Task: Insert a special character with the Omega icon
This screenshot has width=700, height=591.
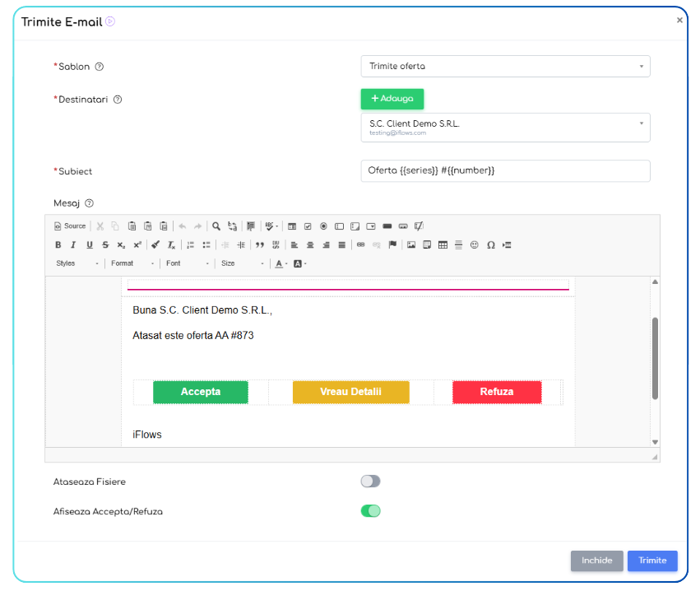Action: coord(491,245)
